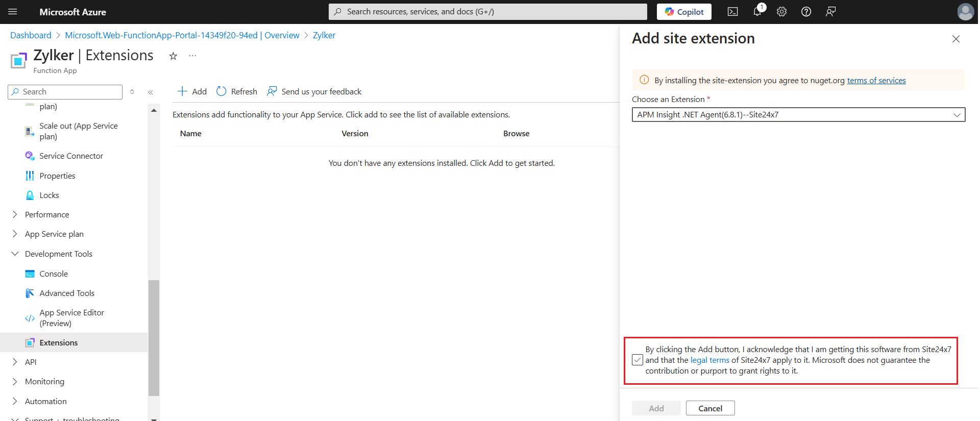
Task: Open the hamburger portal menu
Action: pyautogui.click(x=13, y=12)
